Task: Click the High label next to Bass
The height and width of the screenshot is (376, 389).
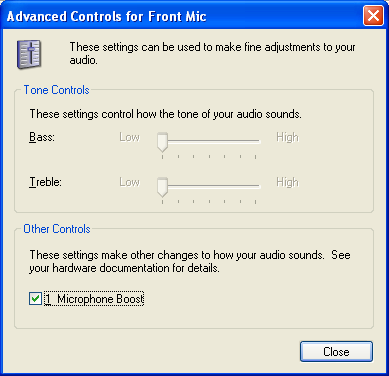Action: click(x=287, y=137)
